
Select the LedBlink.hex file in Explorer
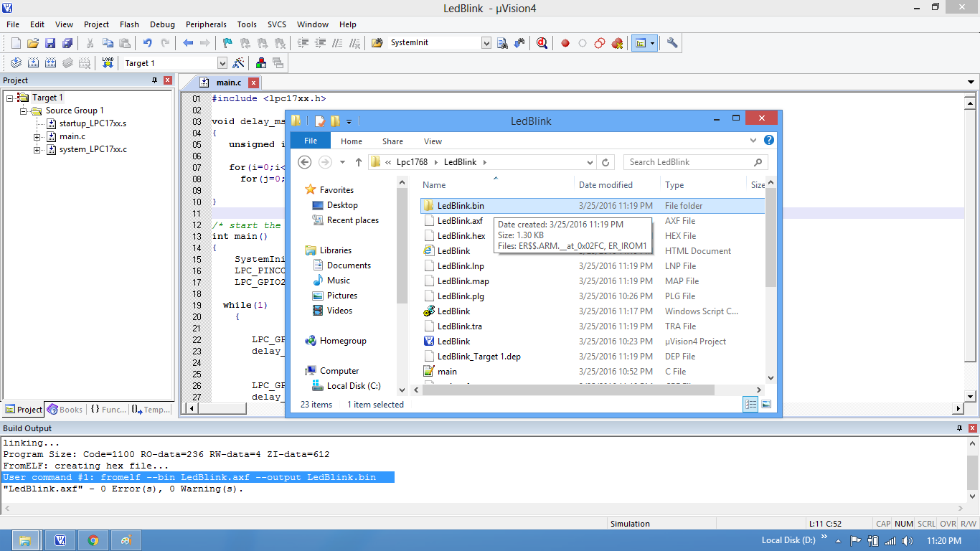461,236
